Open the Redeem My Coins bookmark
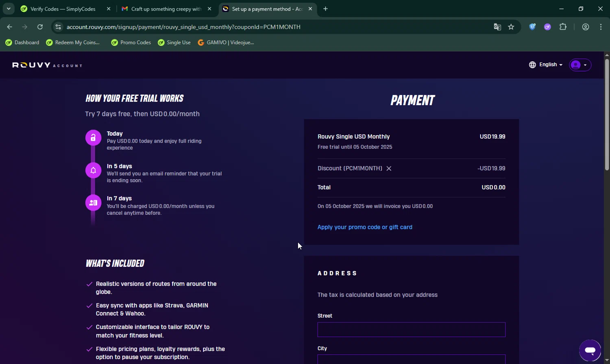The width and height of the screenshot is (610, 364). [x=73, y=43]
